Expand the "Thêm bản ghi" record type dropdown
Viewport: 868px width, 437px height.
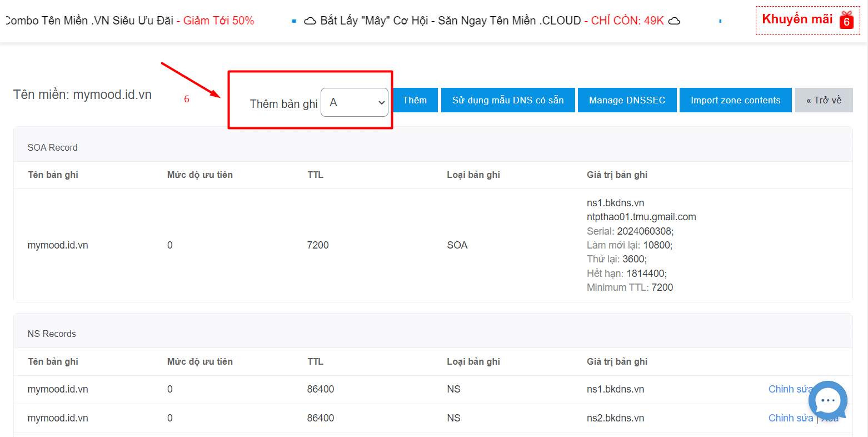pyautogui.click(x=355, y=102)
